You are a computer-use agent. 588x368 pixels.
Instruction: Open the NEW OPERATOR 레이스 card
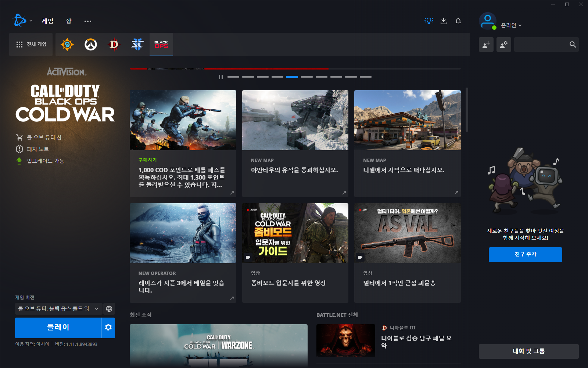(x=183, y=253)
